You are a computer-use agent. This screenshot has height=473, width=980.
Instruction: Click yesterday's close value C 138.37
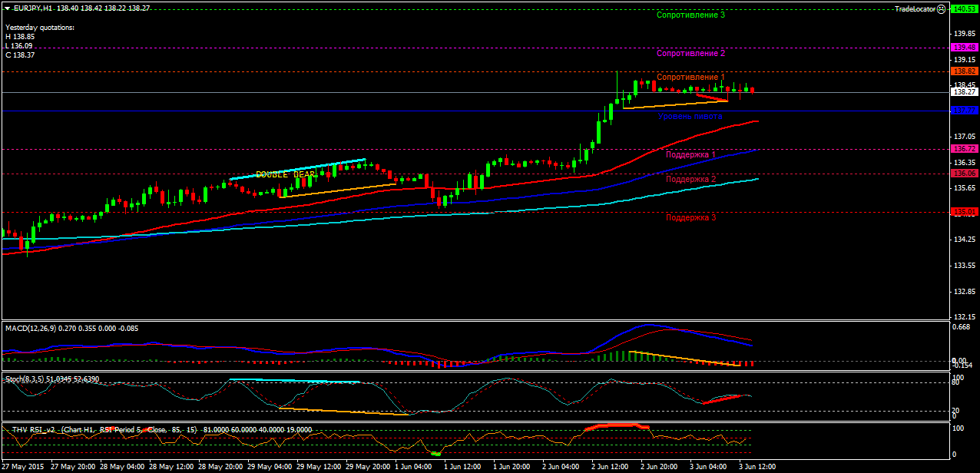[x=20, y=55]
